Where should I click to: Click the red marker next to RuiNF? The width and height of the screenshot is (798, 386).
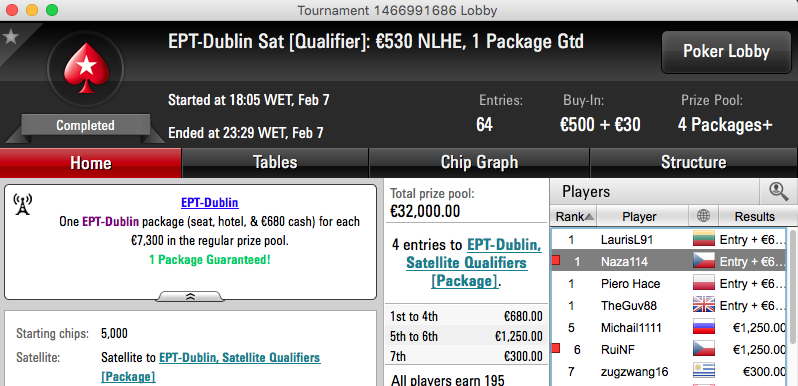coord(556,348)
